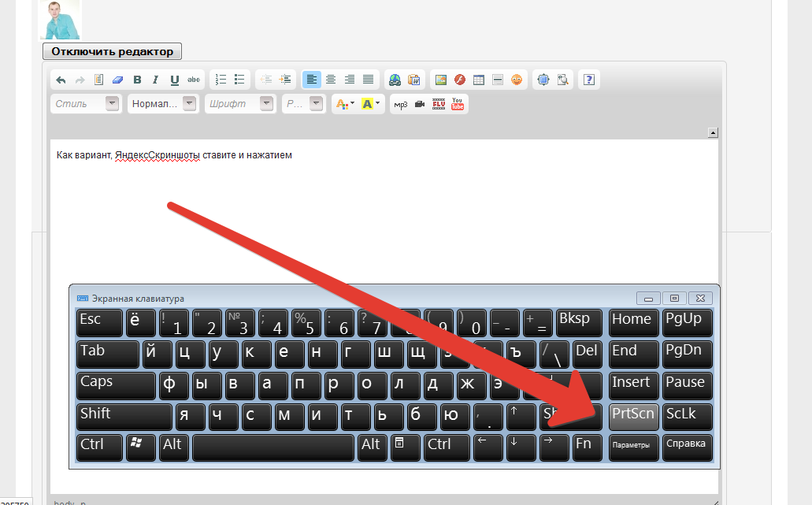Screen dimensions: 812x505
Task: Click the user avatar photo
Action: click(60, 20)
